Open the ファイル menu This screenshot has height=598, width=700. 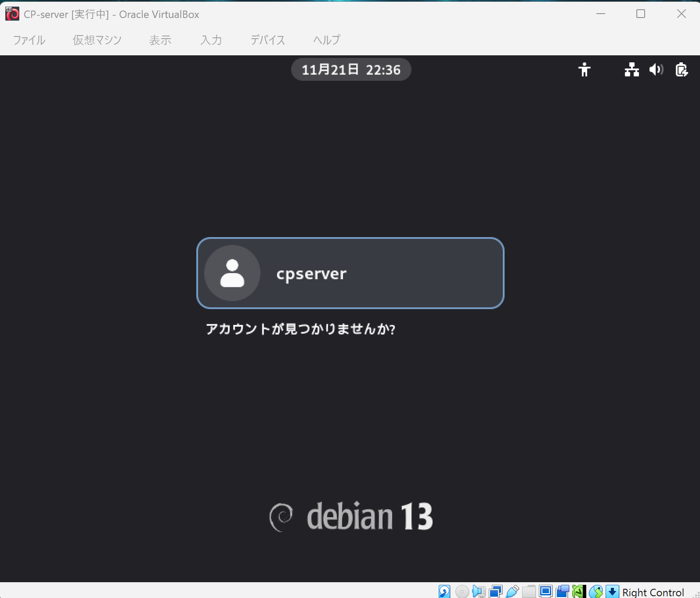[x=29, y=40]
